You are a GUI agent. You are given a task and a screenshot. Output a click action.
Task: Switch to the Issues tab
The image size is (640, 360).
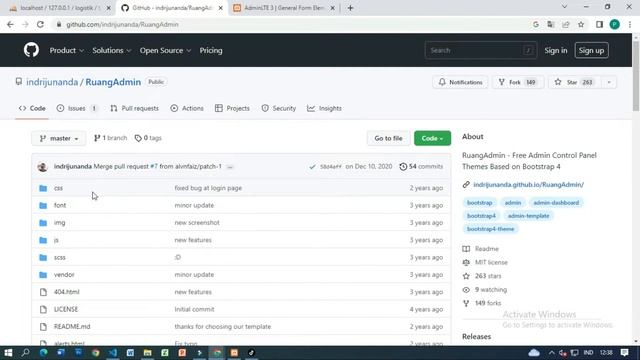[x=77, y=109]
